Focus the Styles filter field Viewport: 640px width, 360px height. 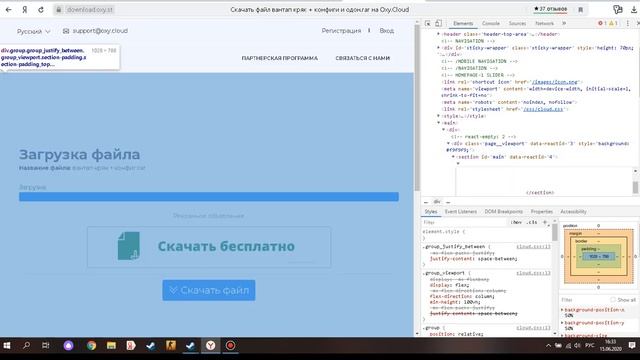click(464, 222)
